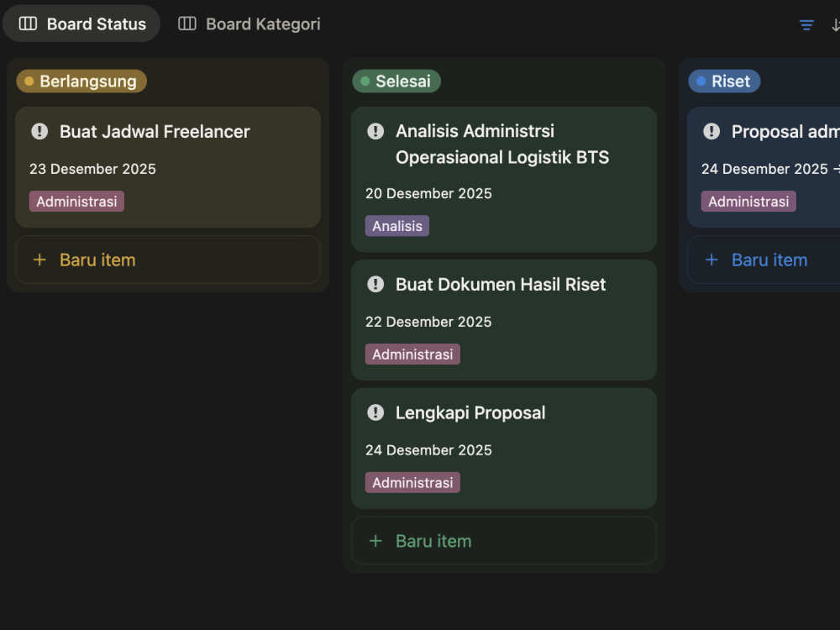The image size is (840, 630).
Task: Open Analisis Administrsi Operasiaonal Logistik BTS card
Action: point(503,180)
